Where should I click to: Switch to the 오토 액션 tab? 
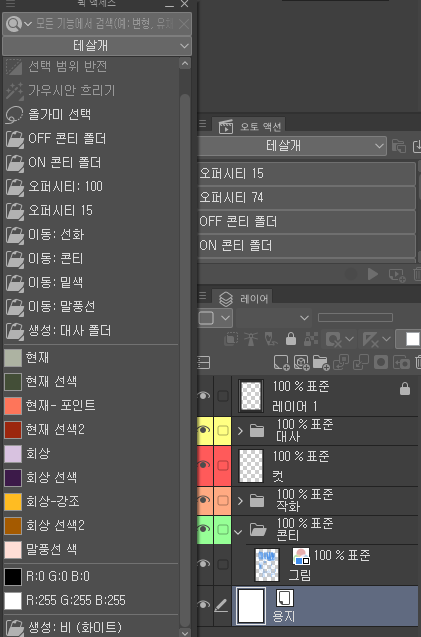(x=251, y=126)
